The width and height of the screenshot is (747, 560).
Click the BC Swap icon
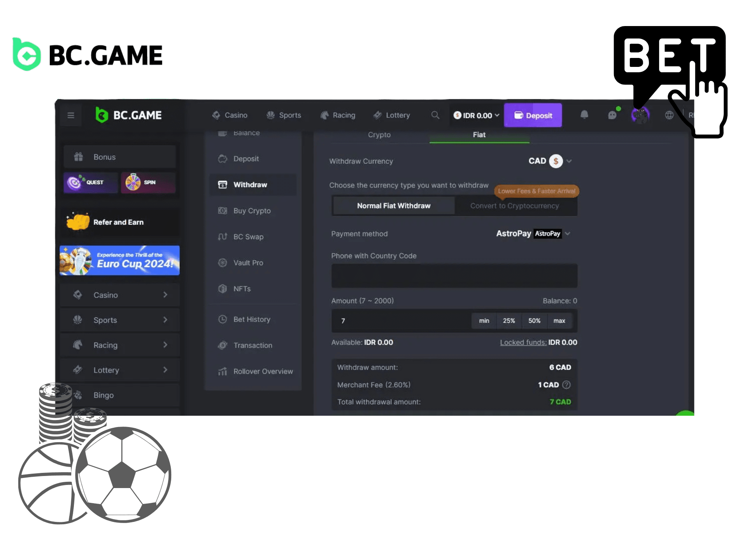pyautogui.click(x=223, y=237)
